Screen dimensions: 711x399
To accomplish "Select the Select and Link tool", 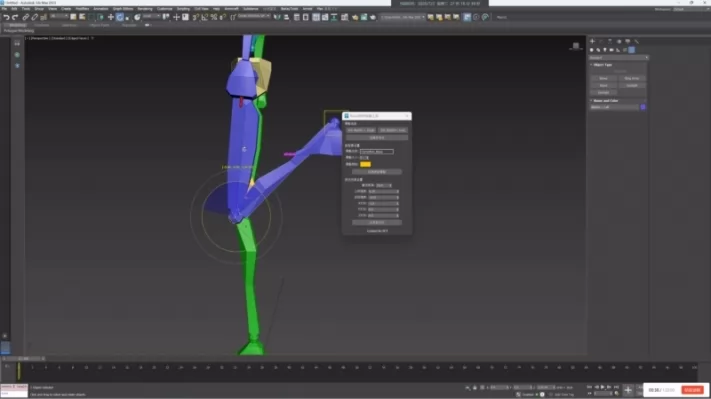I will (x=26, y=17).
